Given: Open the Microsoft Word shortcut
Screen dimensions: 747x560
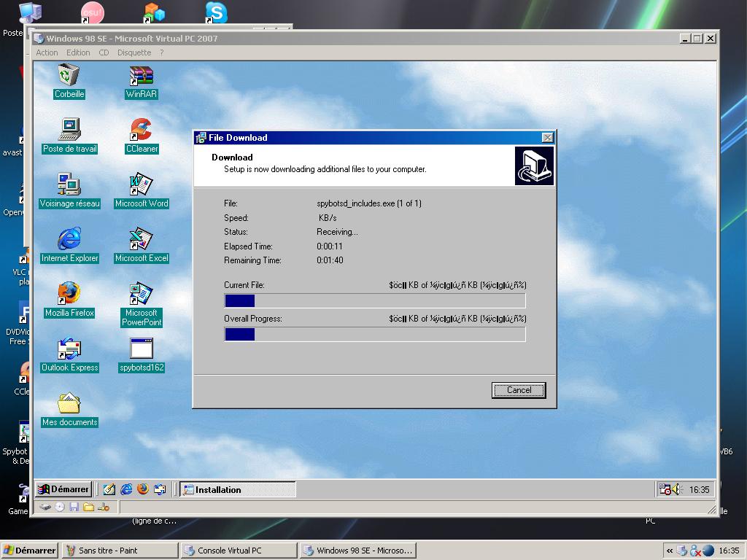Looking at the screenshot, I should [141, 184].
